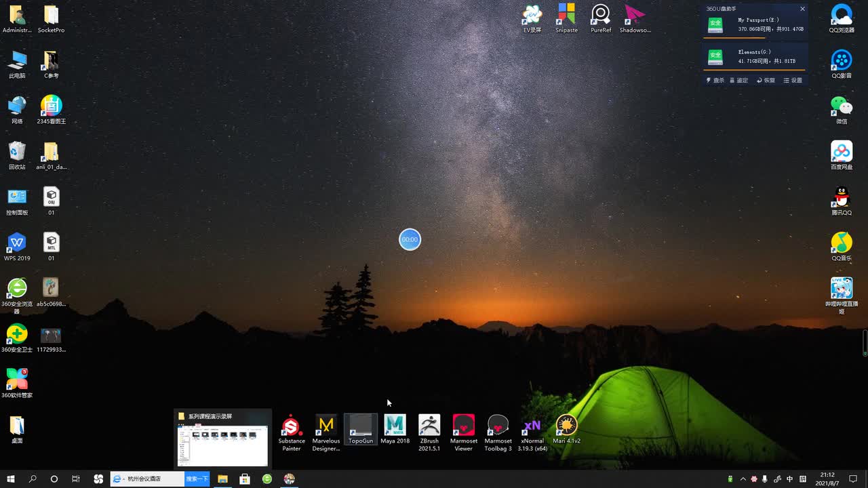Close the 360U盘助手 panel
Image resolution: width=868 pixels, height=488 pixels.
tap(802, 9)
